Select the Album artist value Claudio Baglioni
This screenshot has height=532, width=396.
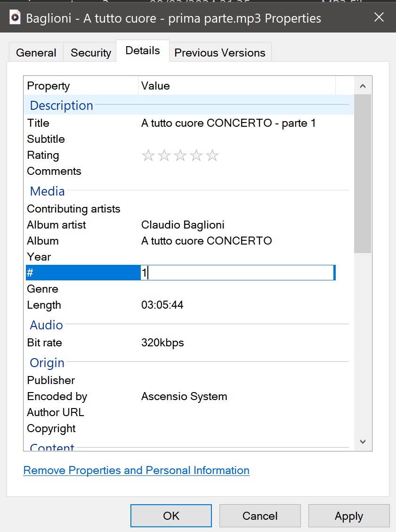point(183,225)
